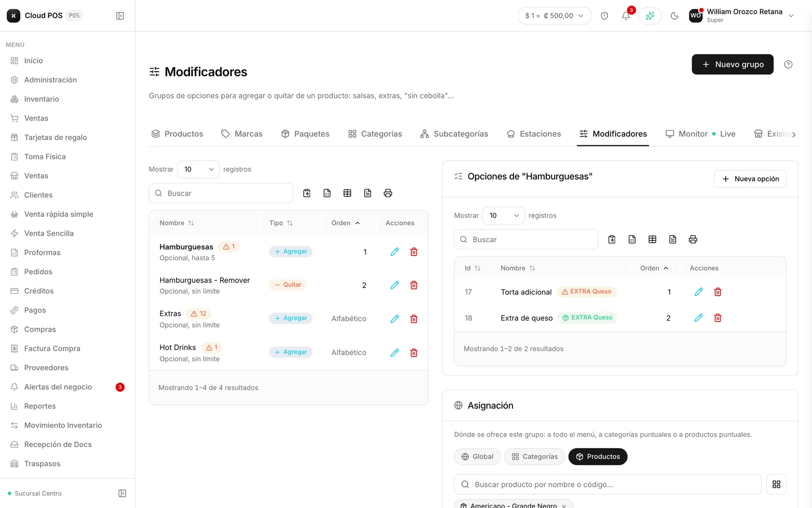This screenshot has width=812, height=508.
Task: Open currency exchange rate dropdown
Action: pyautogui.click(x=555, y=16)
